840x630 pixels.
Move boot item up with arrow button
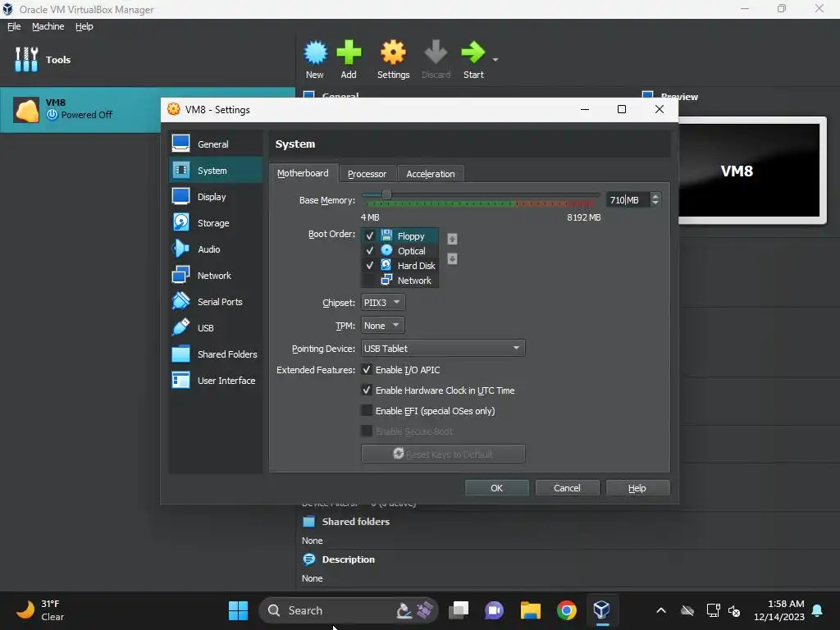coord(452,239)
